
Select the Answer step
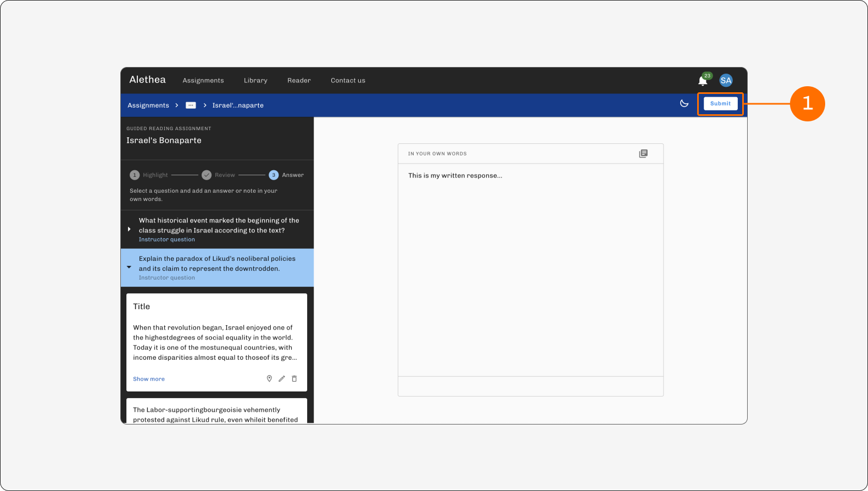coord(286,175)
